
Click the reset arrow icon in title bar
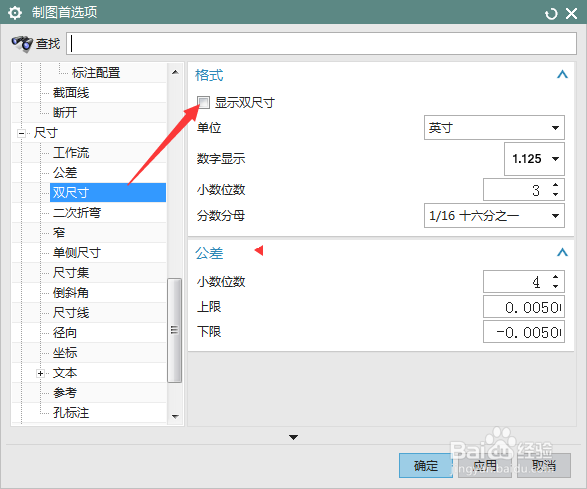point(551,14)
